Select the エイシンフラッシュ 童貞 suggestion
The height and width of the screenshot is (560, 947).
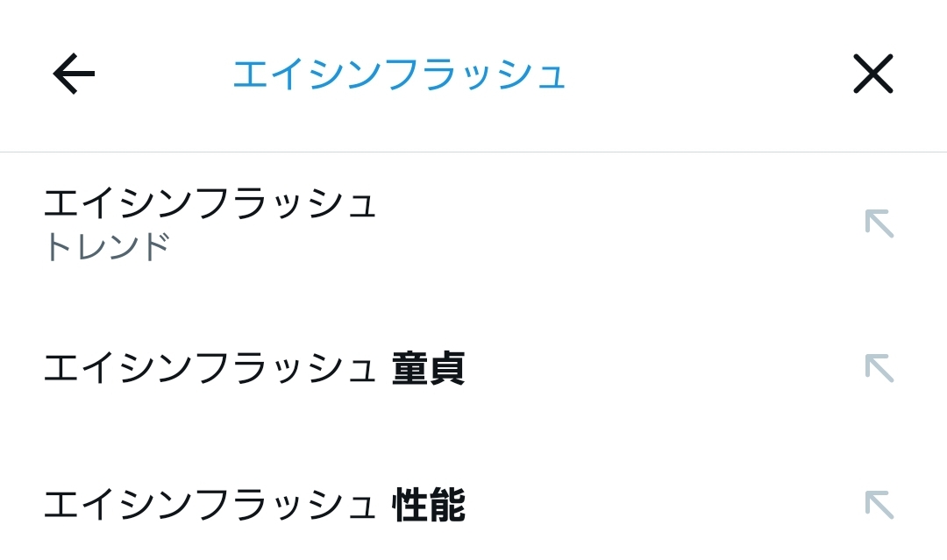click(254, 369)
